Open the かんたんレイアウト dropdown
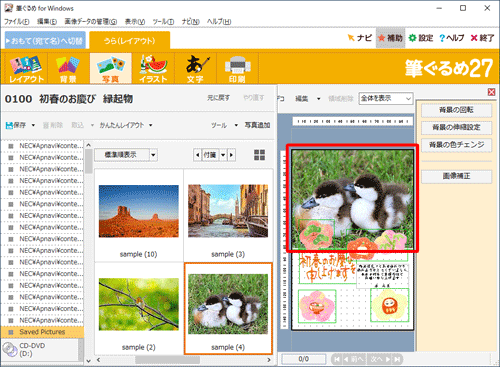This screenshot has width=500, height=367. pyautogui.click(x=126, y=125)
